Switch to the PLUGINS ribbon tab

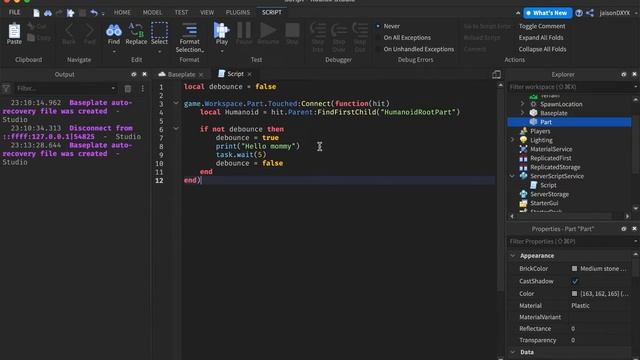[238, 13]
